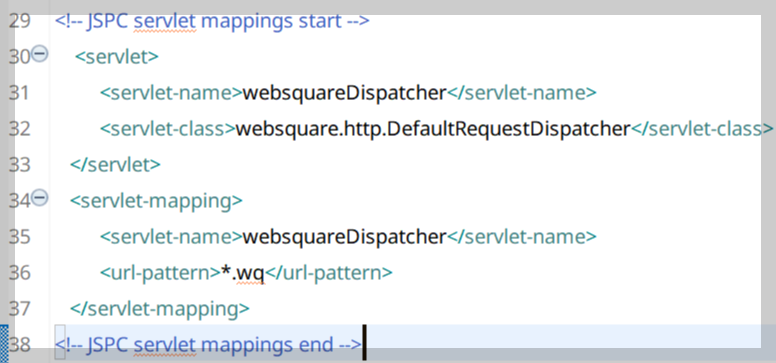This screenshot has width=776, height=363.
Task: Click the opening <servlet-class> tag on line 32
Action: pos(167,129)
